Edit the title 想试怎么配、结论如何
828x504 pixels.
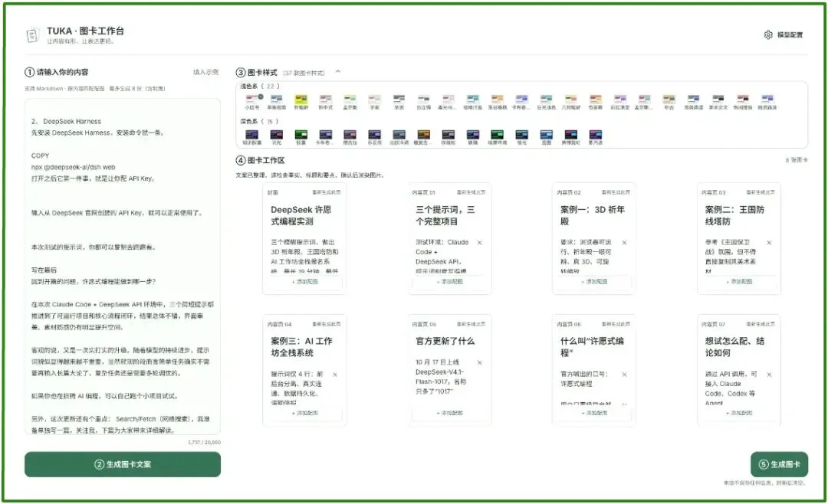(x=734, y=347)
